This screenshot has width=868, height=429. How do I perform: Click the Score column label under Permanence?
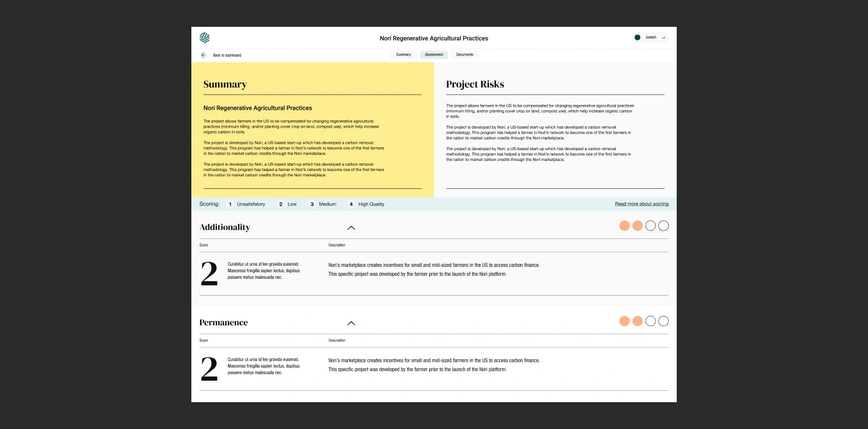click(204, 340)
